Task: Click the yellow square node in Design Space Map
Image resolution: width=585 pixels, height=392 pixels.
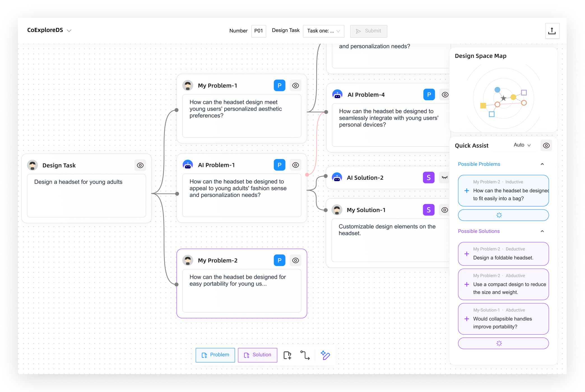Action: coord(483,106)
